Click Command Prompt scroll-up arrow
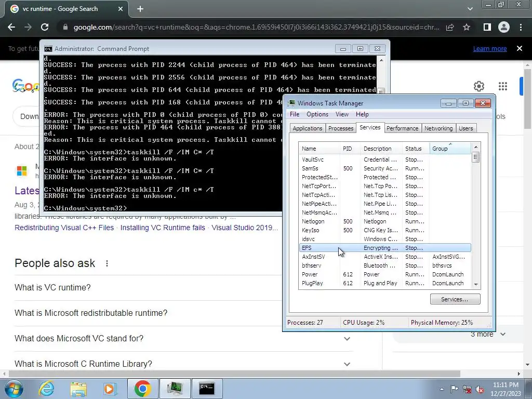 point(381,60)
